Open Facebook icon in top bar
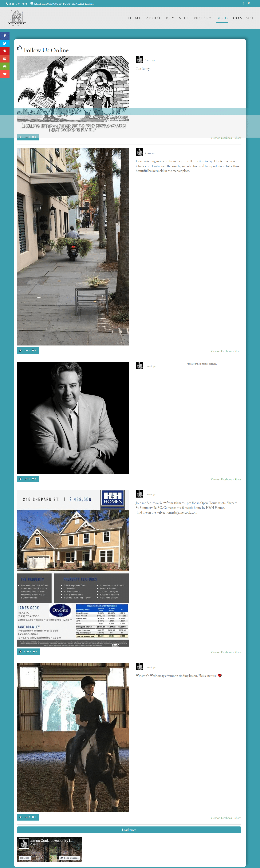 click(243, 3)
